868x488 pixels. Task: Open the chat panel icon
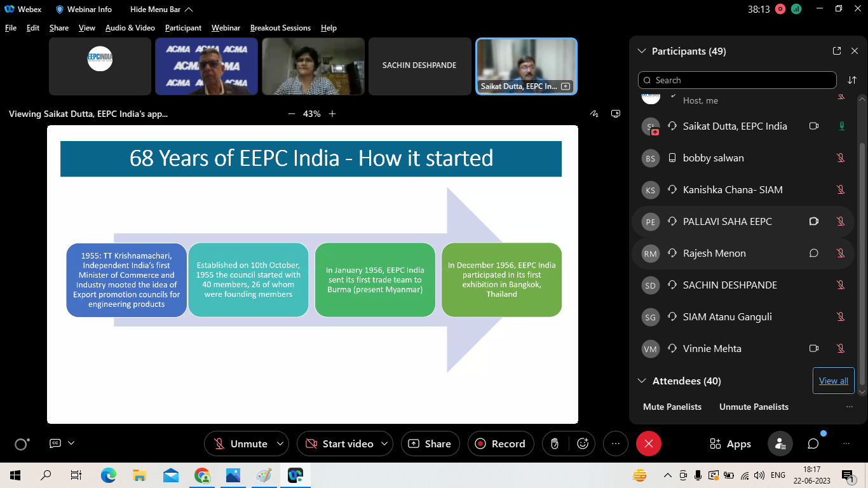[813, 444]
